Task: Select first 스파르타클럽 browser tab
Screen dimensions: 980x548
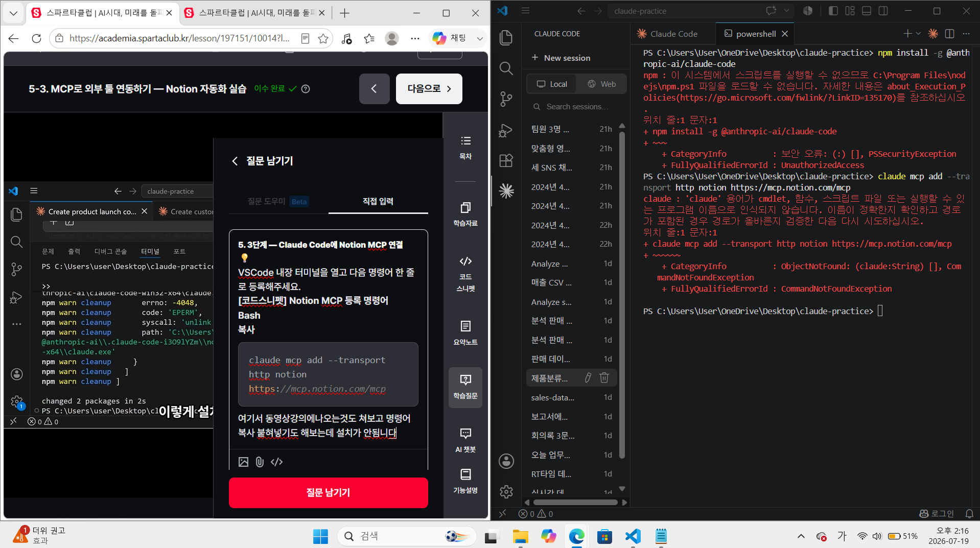Action: click(x=103, y=13)
